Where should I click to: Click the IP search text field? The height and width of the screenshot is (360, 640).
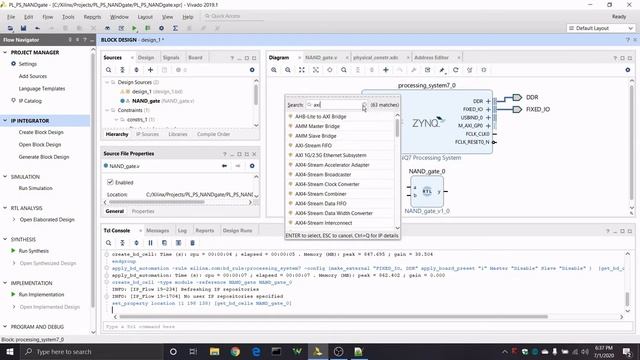(336, 105)
